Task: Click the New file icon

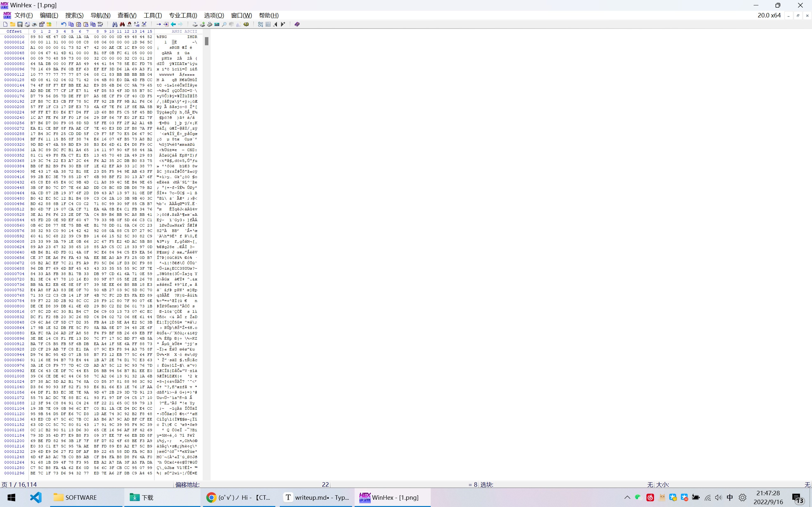Action: click(x=5, y=24)
